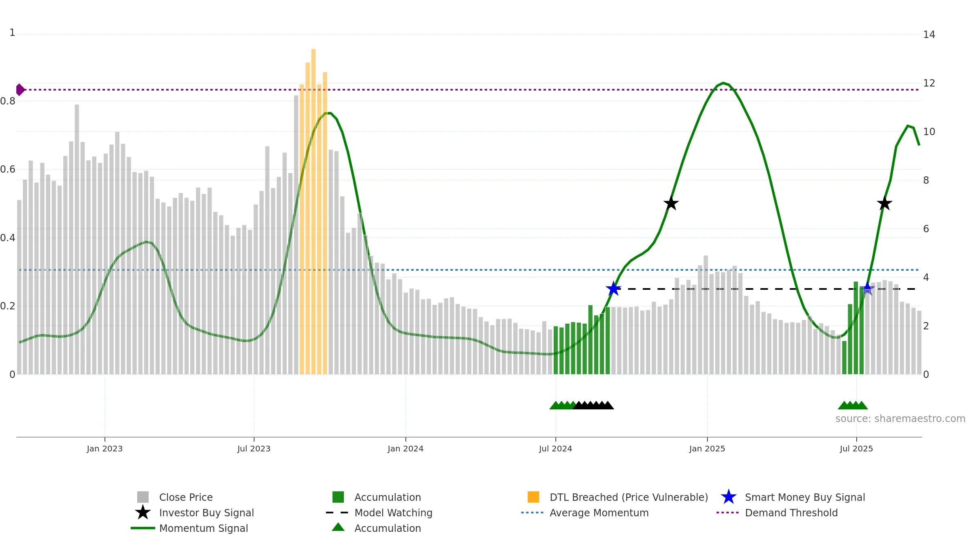This screenshot has width=980, height=551.
Task: Click the 0.2 left-axis label
Action: (8, 306)
